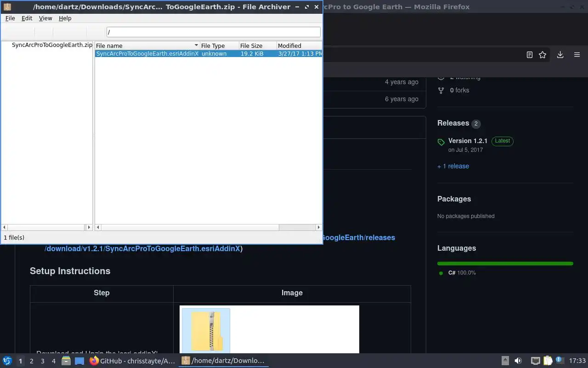
Task: Open the Firefox downloads panel
Action: tap(560, 55)
